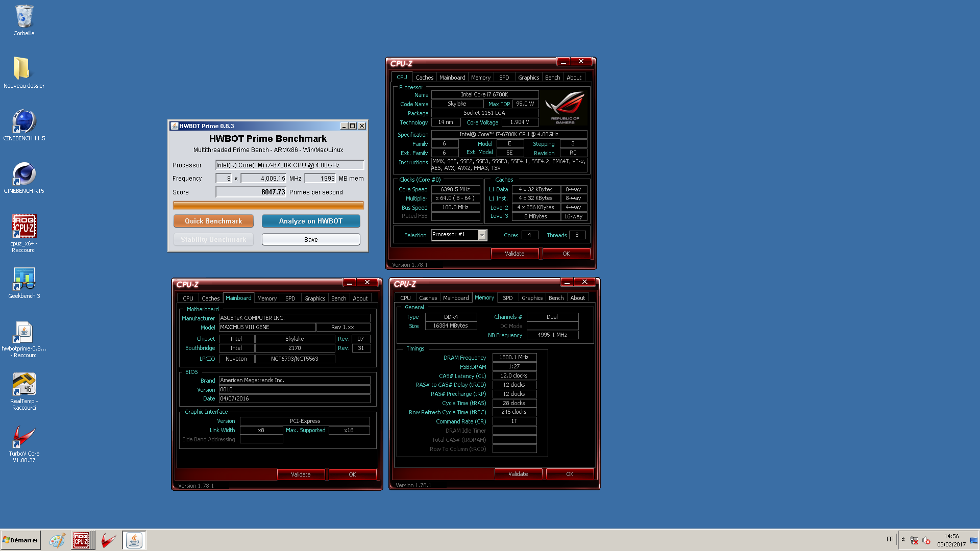Open Memory tab in top CPU-Z window
The height and width of the screenshot is (551, 980).
point(481,78)
